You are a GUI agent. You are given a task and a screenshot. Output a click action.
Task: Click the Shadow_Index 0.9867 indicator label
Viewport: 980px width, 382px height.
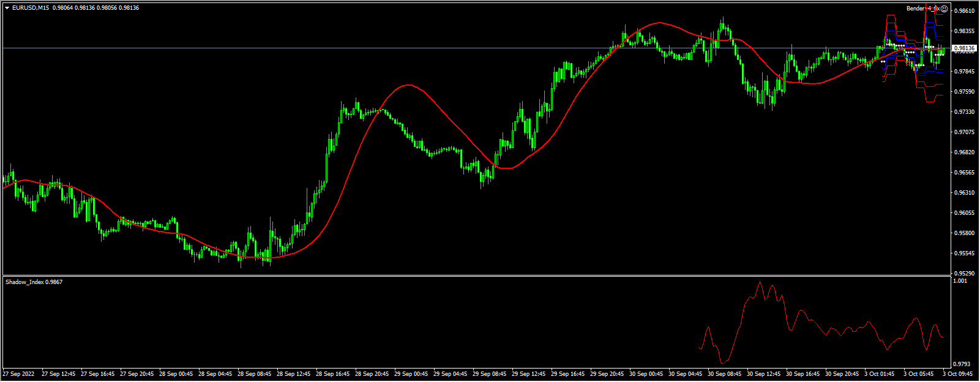tap(34, 282)
